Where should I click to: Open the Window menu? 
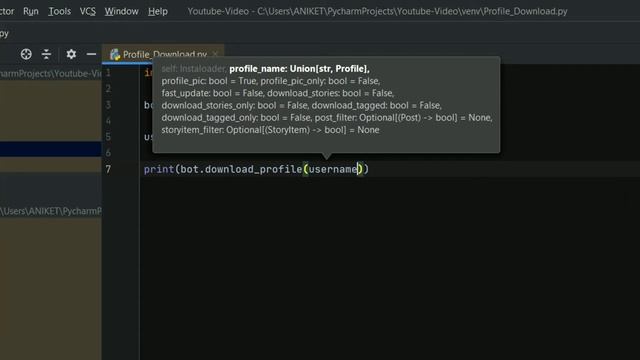coord(122,11)
